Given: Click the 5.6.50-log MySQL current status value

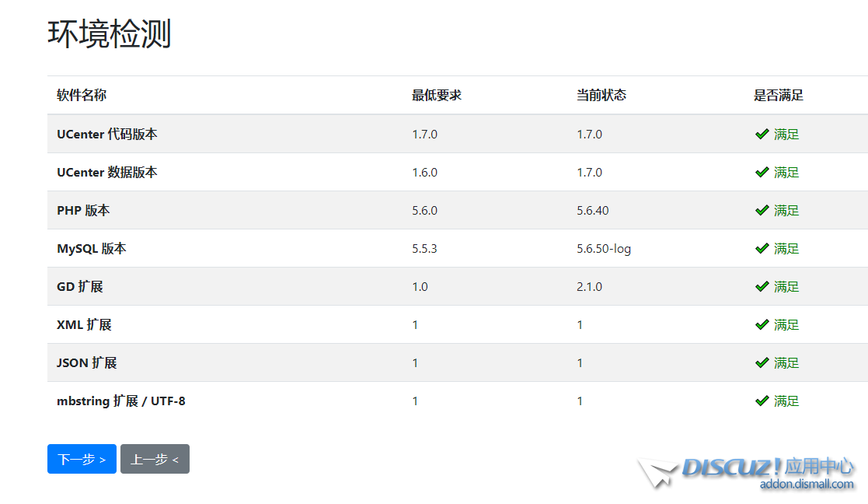Looking at the screenshot, I should 604,249.
